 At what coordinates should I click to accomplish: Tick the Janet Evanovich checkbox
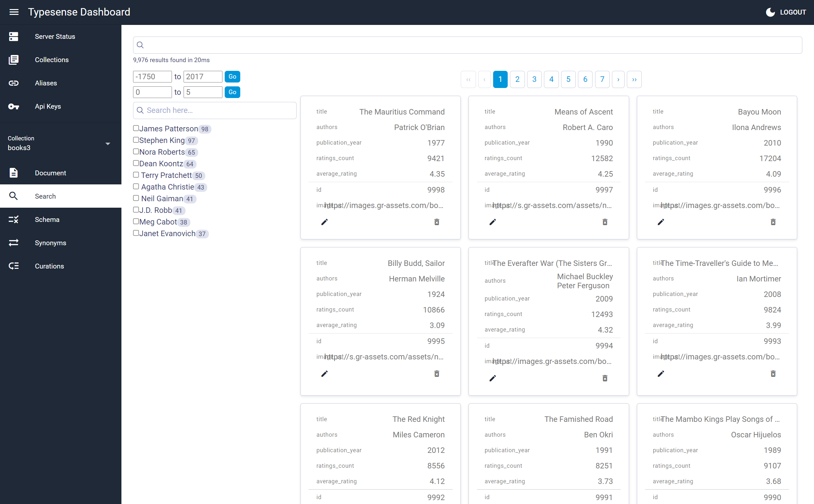coord(136,233)
